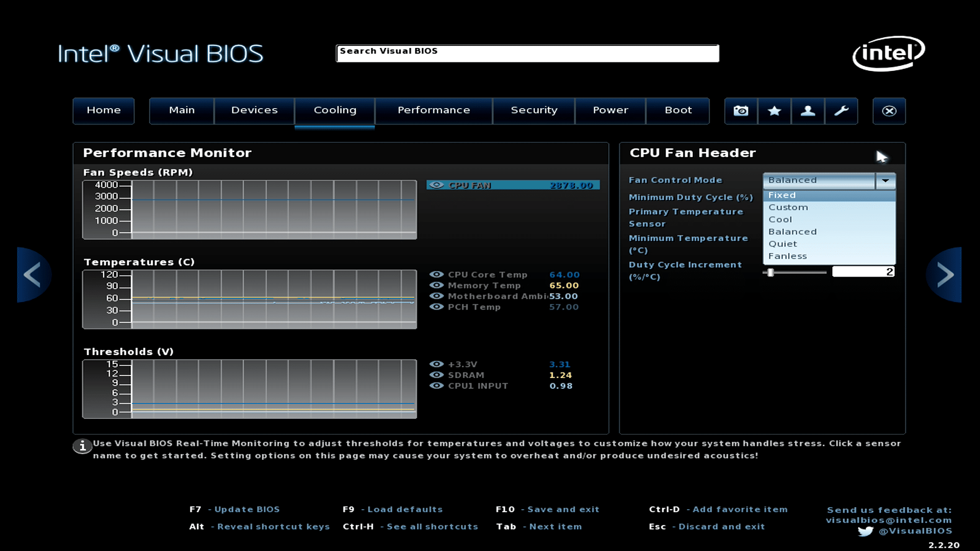980x551 pixels.
Task: Open the Main tab
Action: tap(182, 111)
